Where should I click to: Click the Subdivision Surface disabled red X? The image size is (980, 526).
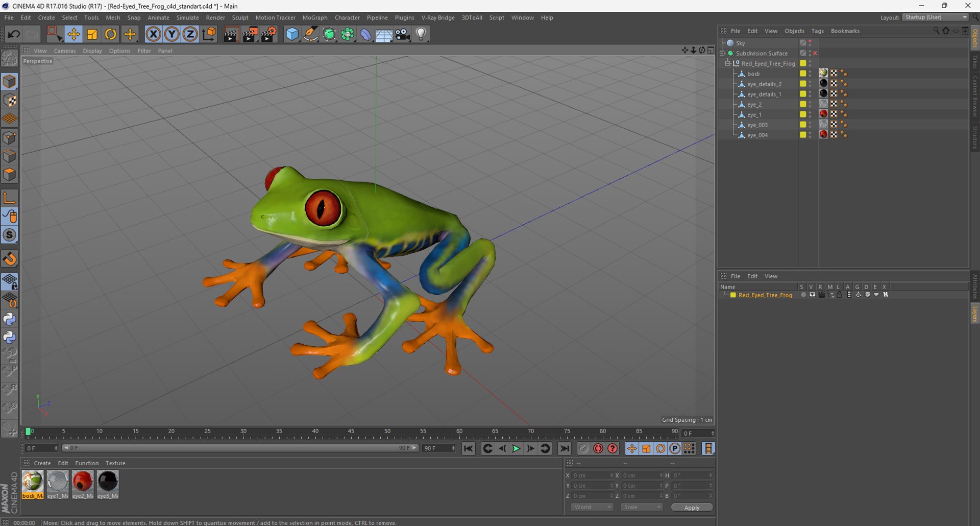click(x=815, y=53)
